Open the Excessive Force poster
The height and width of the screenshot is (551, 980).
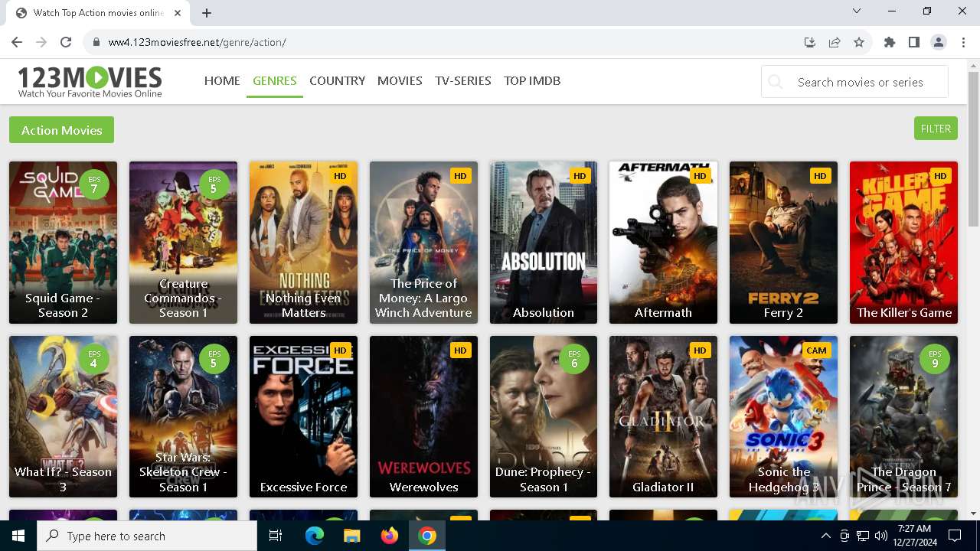coord(303,417)
